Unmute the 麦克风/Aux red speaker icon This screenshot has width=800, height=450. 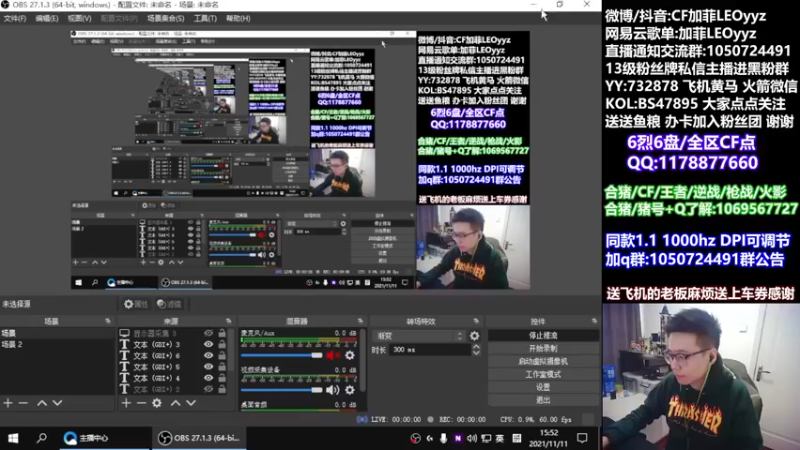332,355
